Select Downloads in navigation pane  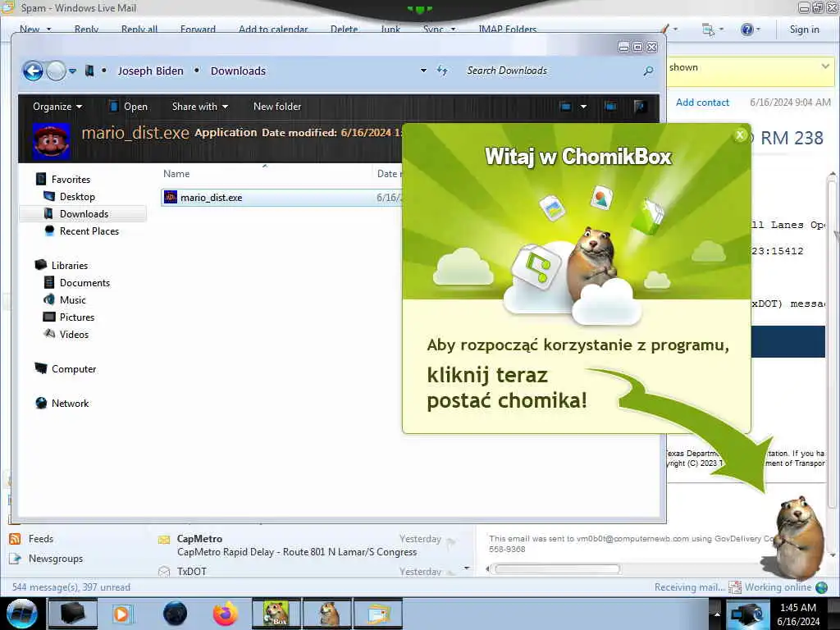(84, 214)
